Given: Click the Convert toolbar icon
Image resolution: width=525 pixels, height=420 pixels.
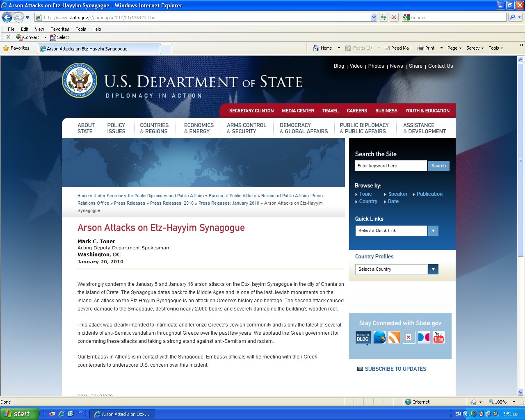Looking at the screenshot, I should pos(19,37).
